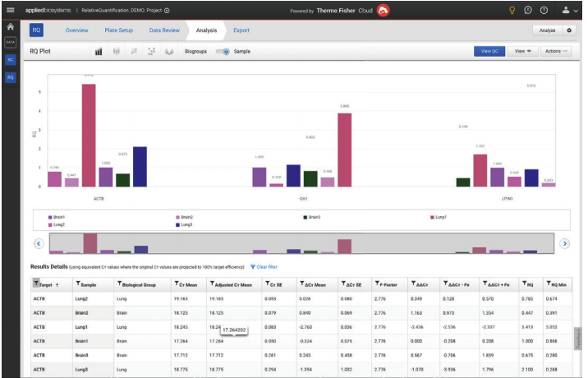588x378 pixels.
Task: Click the View QC button
Action: 489,51
